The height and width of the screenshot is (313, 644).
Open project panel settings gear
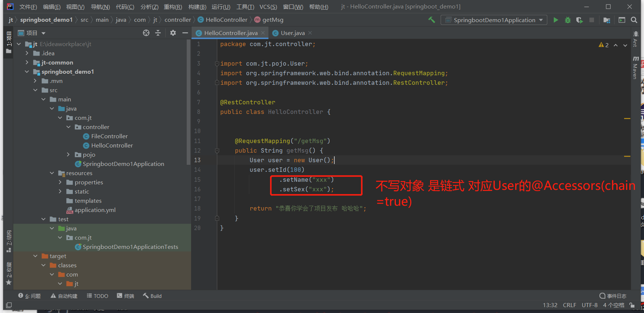point(173,33)
